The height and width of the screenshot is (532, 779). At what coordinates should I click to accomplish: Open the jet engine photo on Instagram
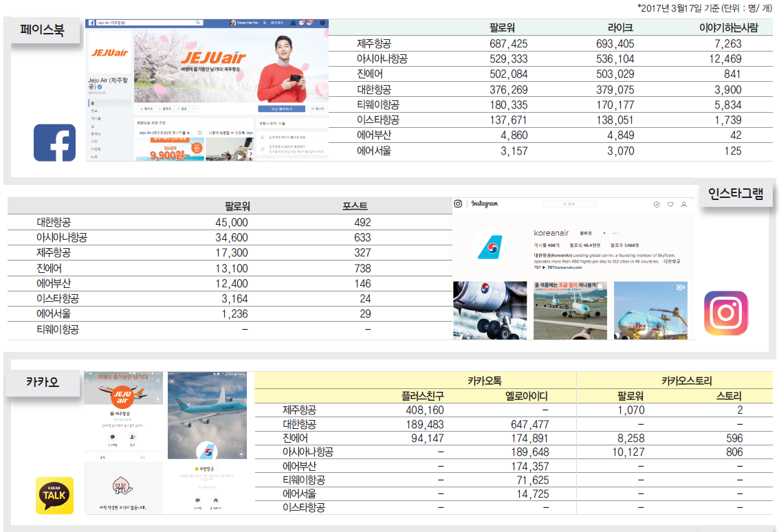490,311
